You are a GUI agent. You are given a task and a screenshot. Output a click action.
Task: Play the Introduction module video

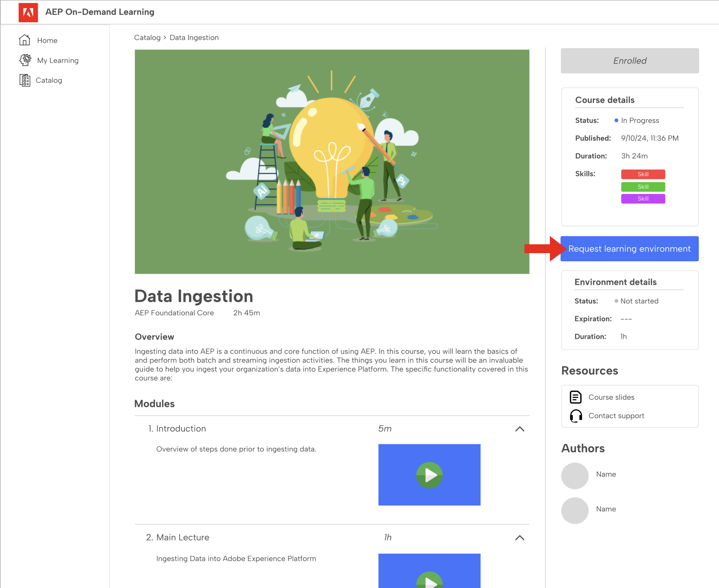(x=429, y=475)
